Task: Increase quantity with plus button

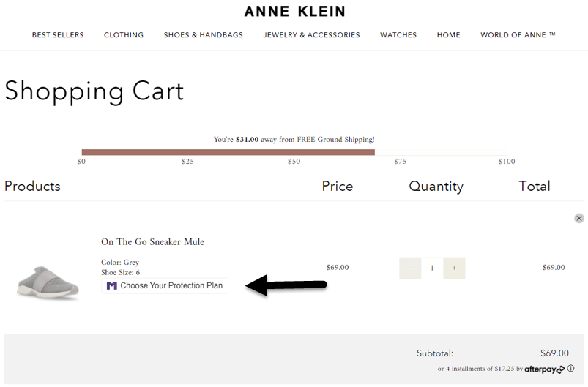Action: 454,268
